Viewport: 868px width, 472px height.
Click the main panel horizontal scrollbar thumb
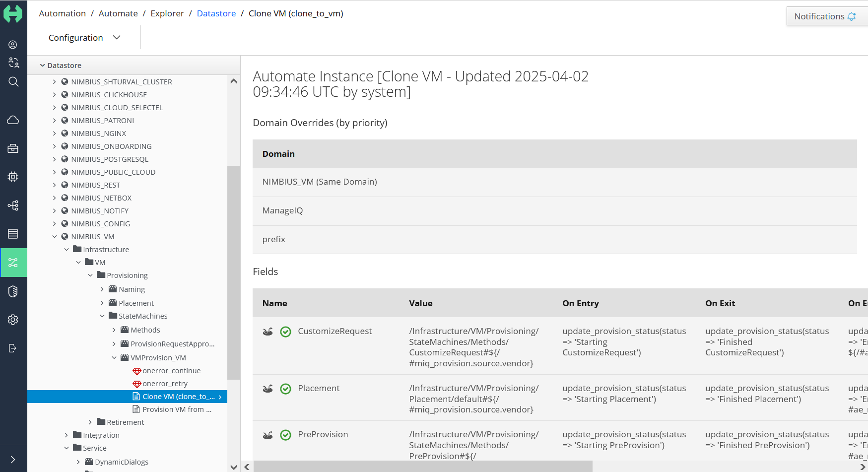(x=423, y=467)
